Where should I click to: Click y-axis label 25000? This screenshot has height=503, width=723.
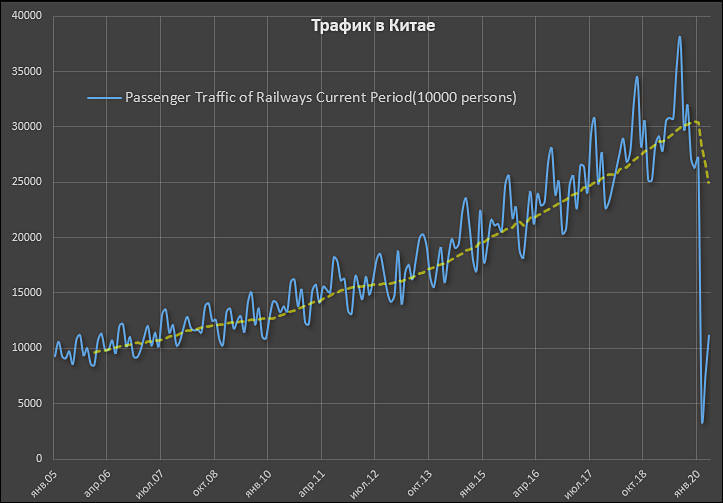point(26,182)
